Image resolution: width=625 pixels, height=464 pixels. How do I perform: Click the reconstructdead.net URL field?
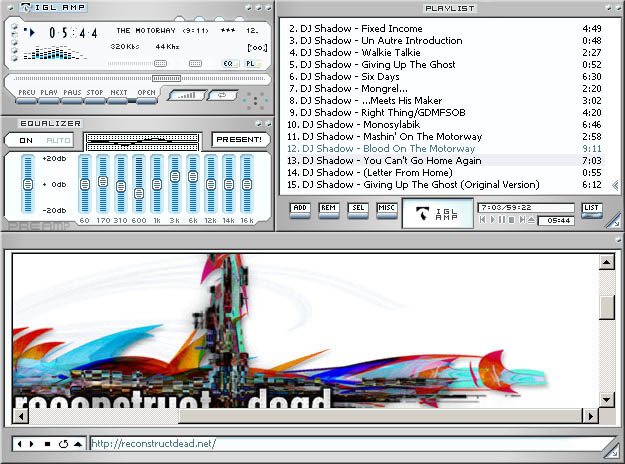(x=351, y=444)
